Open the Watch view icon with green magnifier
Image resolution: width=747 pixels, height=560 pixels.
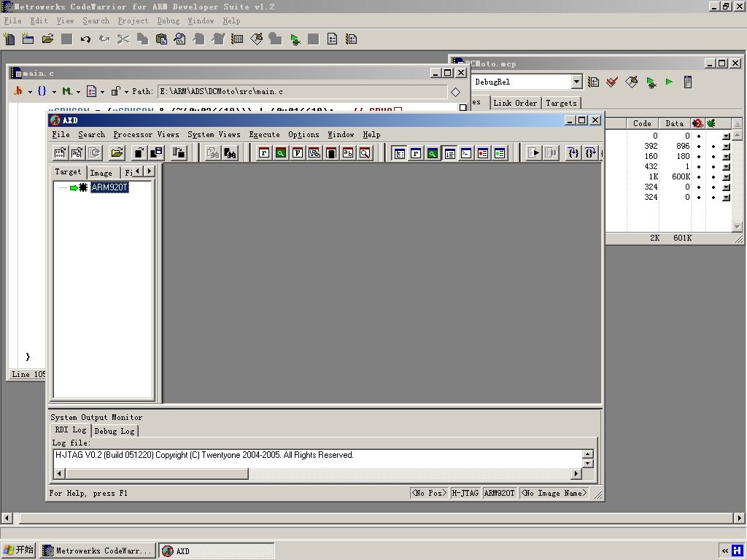click(281, 153)
